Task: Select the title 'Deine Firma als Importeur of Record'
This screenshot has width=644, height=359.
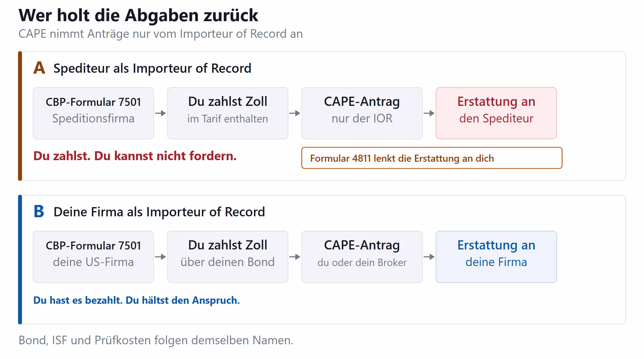Action: [x=159, y=212]
